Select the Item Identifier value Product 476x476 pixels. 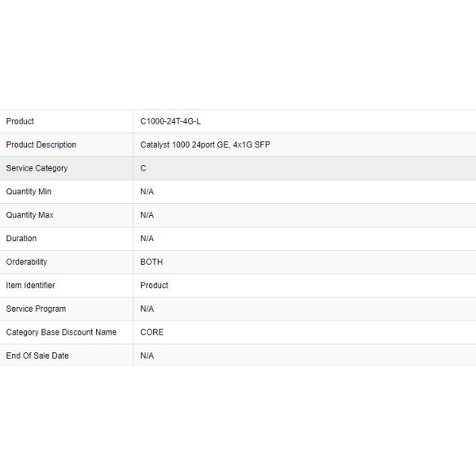[155, 285]
